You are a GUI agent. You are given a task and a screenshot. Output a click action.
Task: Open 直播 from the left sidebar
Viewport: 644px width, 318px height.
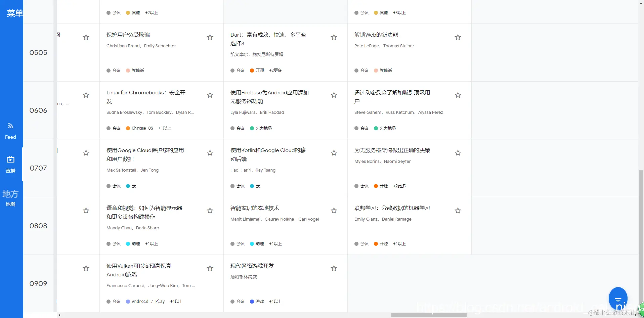click(10, 164)
